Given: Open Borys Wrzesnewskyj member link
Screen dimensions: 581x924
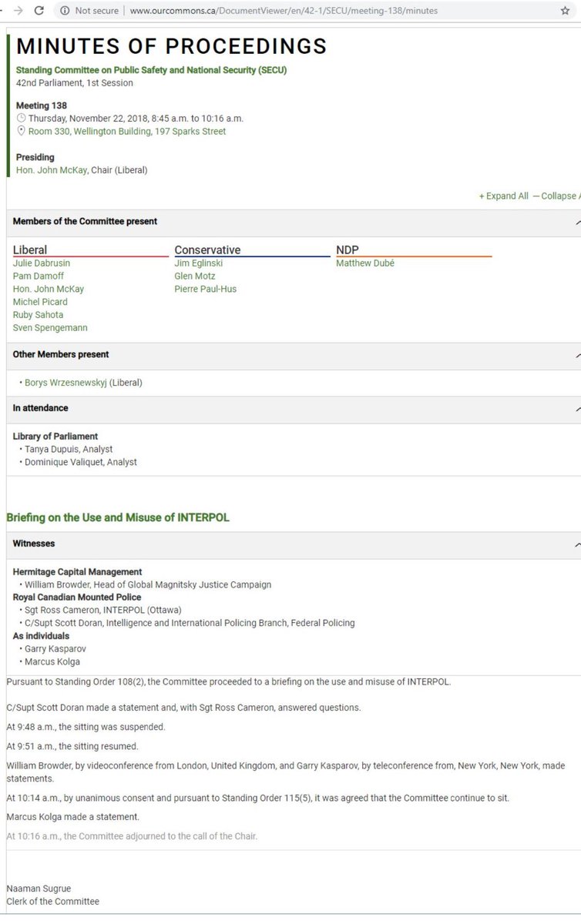Looking at the screenshot, I should point(65,383).
